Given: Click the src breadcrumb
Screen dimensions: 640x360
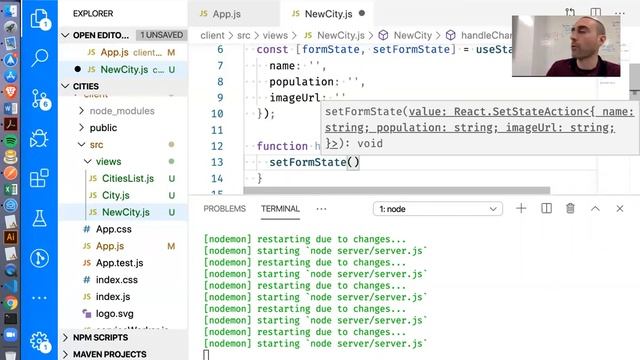Looking at the screenshot, I should pos(244,36).
